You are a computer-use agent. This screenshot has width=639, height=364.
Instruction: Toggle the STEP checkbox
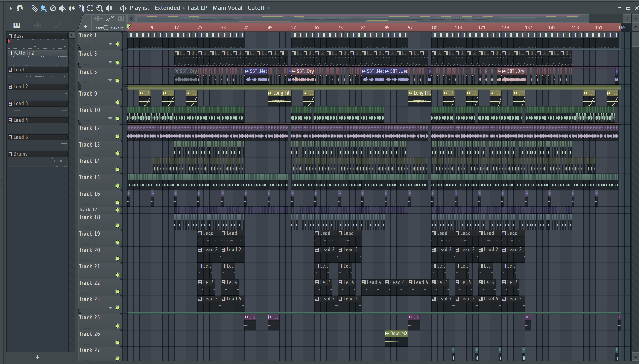[106, 28]
